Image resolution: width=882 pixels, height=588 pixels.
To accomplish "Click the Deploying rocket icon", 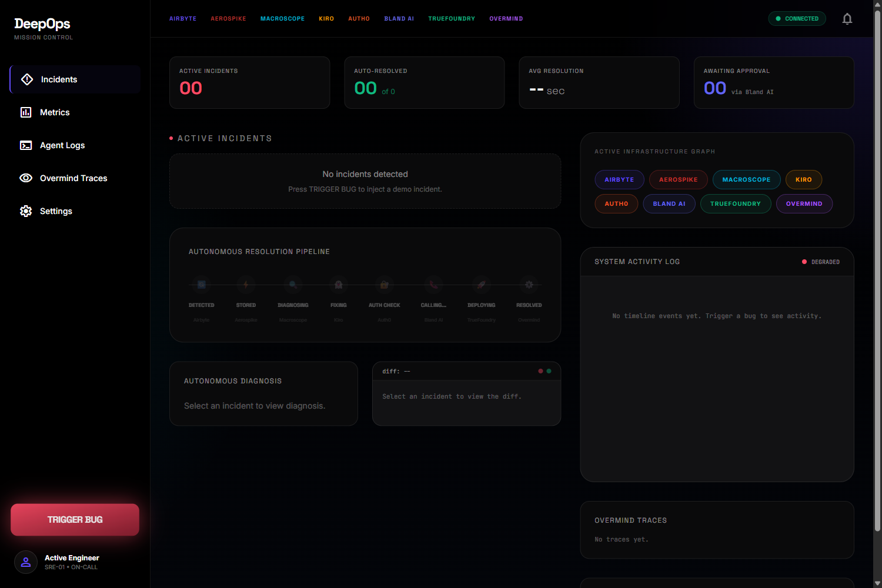I will point(482,285).
